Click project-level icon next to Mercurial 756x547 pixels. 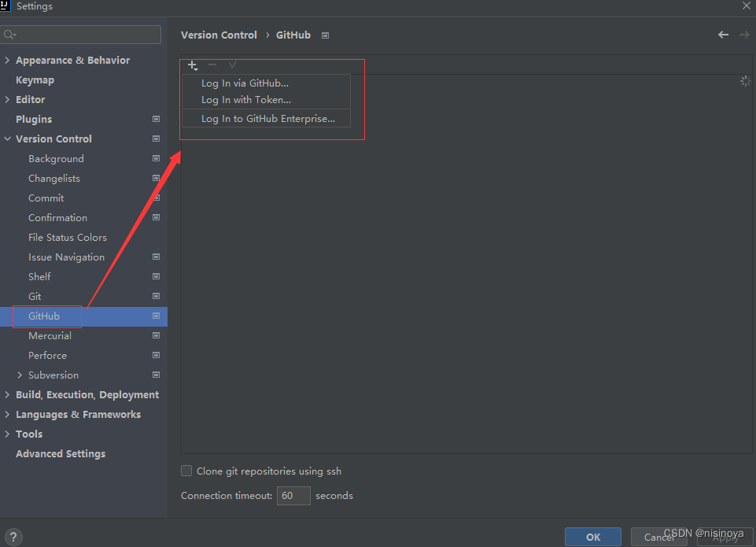[157, 335]
